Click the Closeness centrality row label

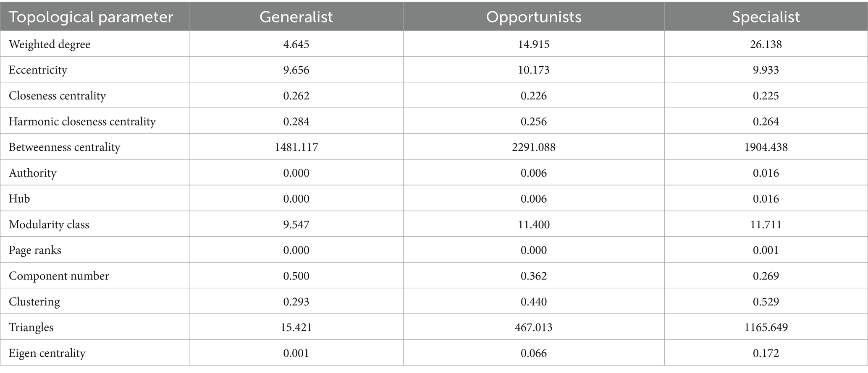[57, 96]
